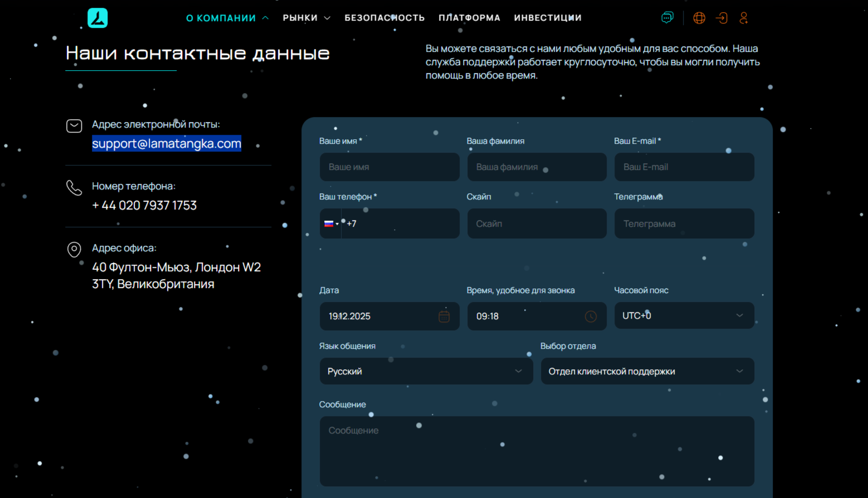Open the calendar icon in Дата field

pyautogui.click(x=444, y=316)
